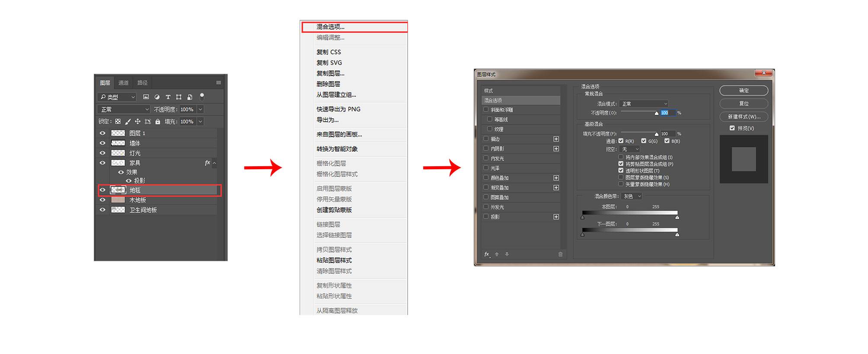Image resolution: width=868 pixels, height=354 pixels.
Task: Open the Layers panel menu icon
Action: [x=219, y=82]
